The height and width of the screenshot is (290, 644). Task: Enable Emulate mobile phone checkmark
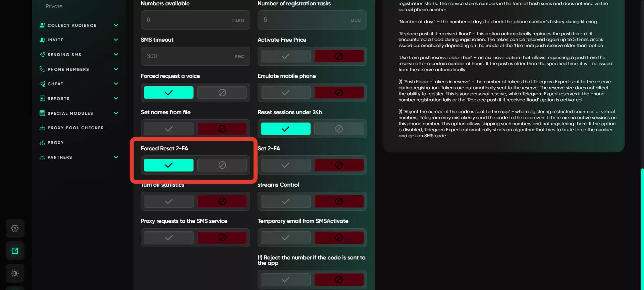pyautogui.click(x=285, y=92)
